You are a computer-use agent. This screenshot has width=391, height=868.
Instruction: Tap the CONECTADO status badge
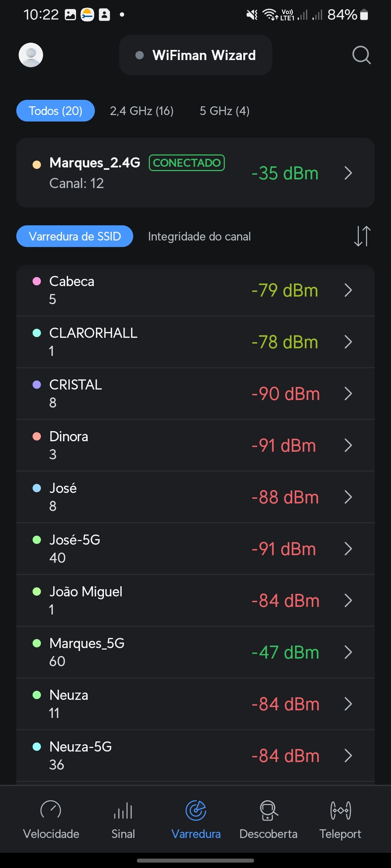pyautogui.click(x=187, y=163)
